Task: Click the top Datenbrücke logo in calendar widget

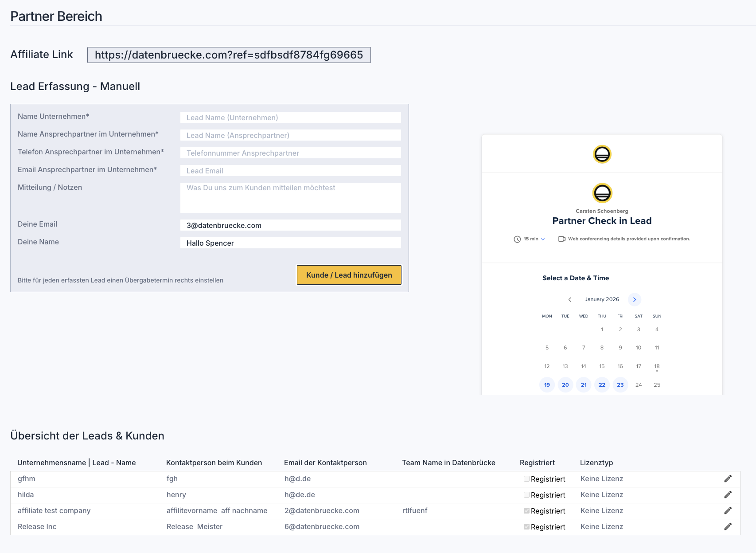Action: click(602, 154)
